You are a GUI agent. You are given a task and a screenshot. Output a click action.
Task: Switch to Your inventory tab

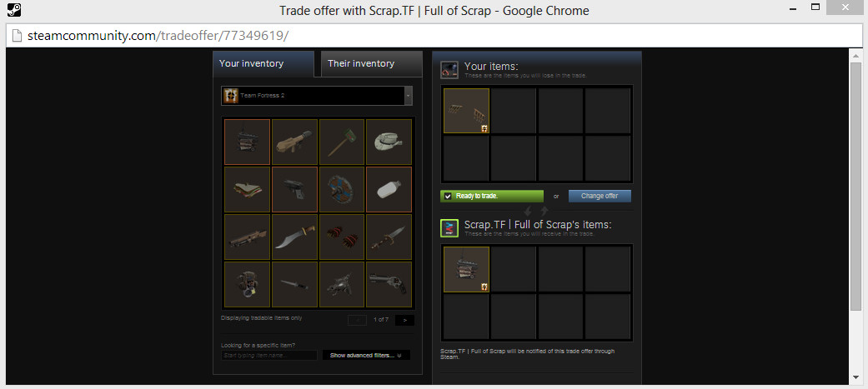point(263,63)
